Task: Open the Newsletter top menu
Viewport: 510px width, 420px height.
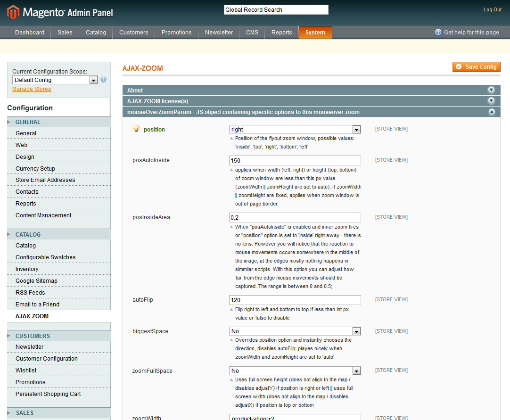Action: pyautogui.click(x=219, y=33)
